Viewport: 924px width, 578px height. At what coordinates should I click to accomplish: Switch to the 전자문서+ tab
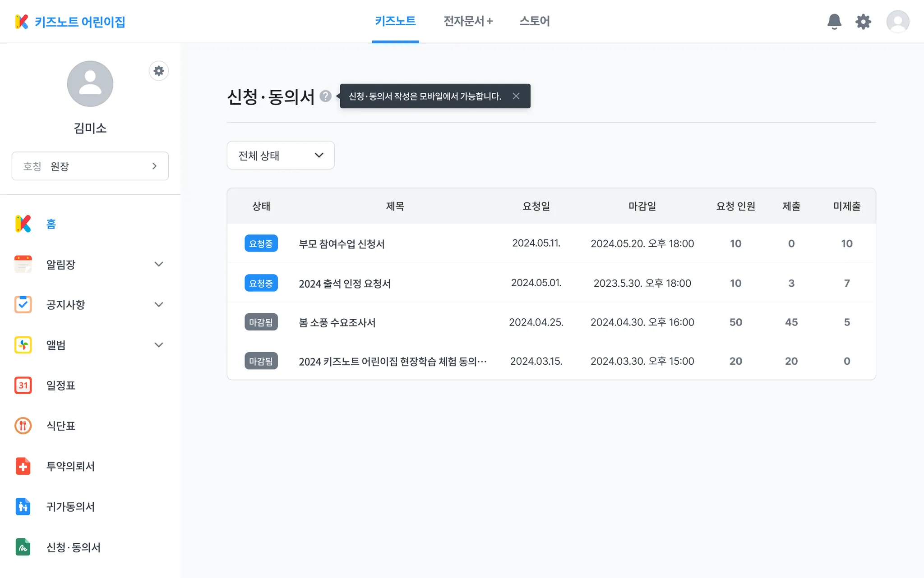coord(468,21)
